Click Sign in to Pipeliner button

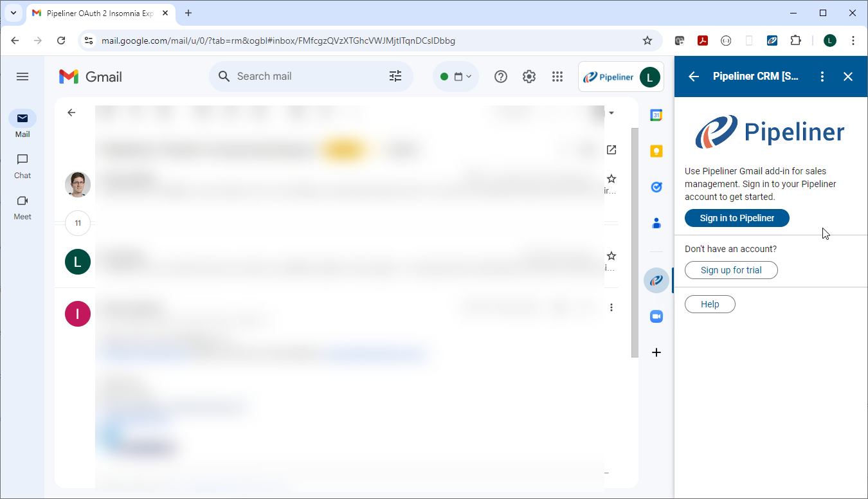pyautogui.click(x=737, y=218)
